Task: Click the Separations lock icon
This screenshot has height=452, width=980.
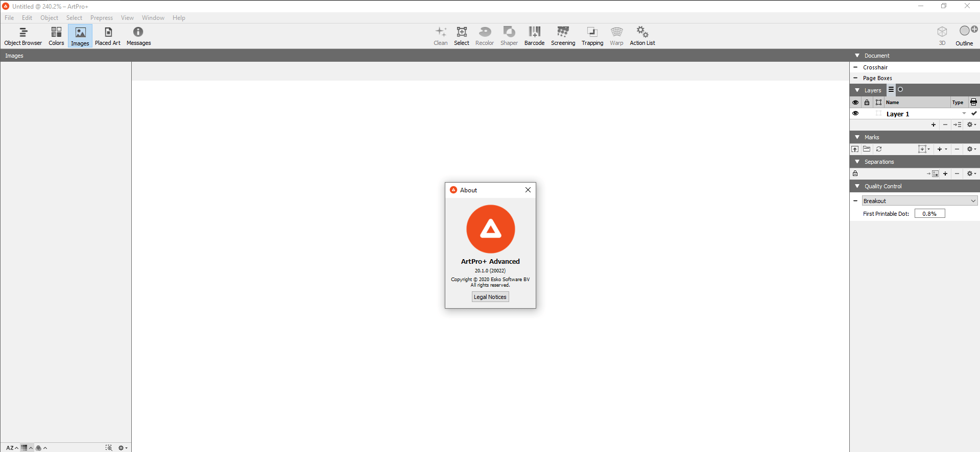Action: 855,174
